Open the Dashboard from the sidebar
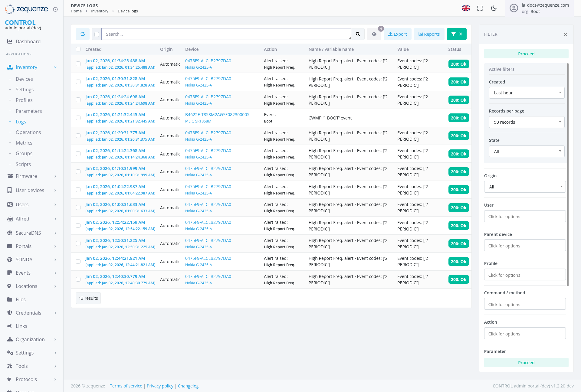 point(28,41)
